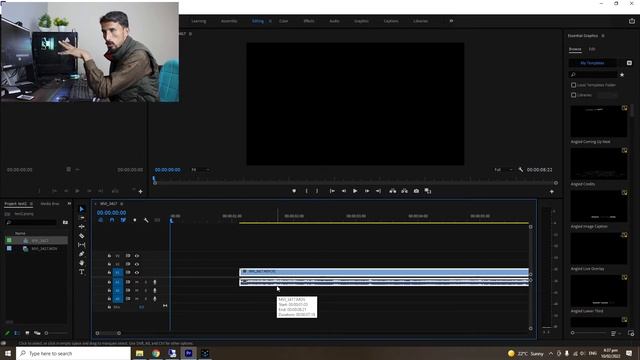640x360 pixels.
Task: Switch to Assembly workspace
Action: coord(229,21)
